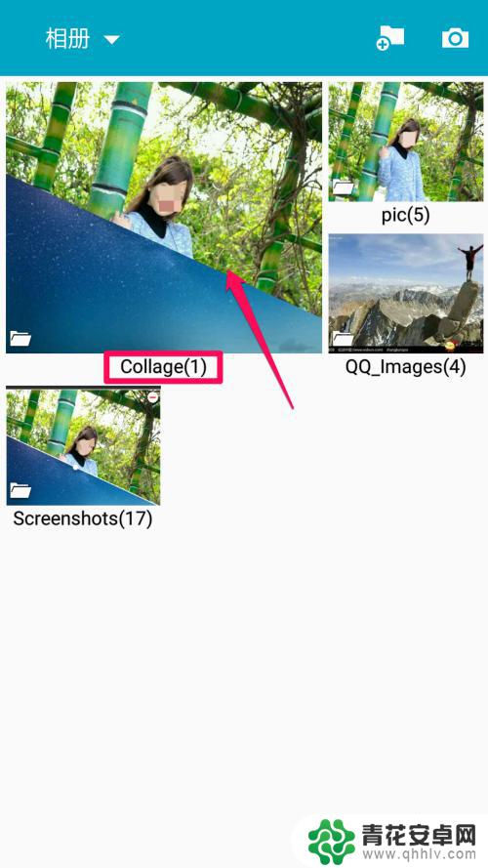Tap the 相册 title text
The width and height of the screenshot is (488, 868).
point(67,39)
